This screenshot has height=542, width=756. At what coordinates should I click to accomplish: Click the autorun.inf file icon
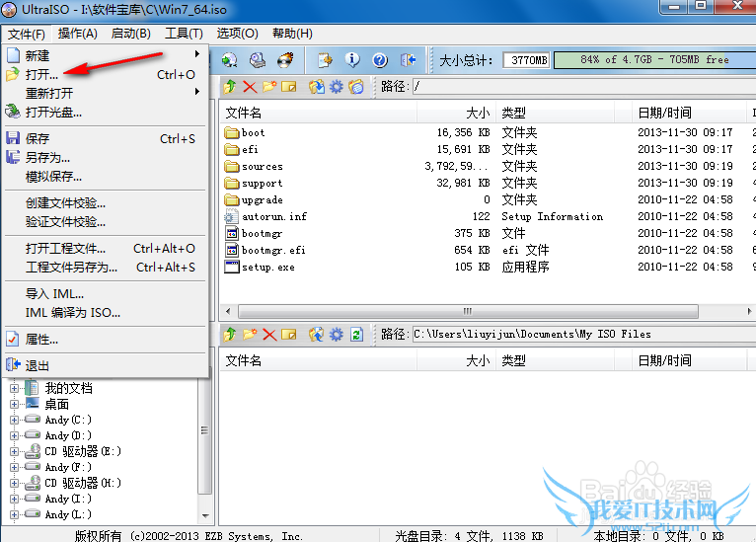point(231,216)
